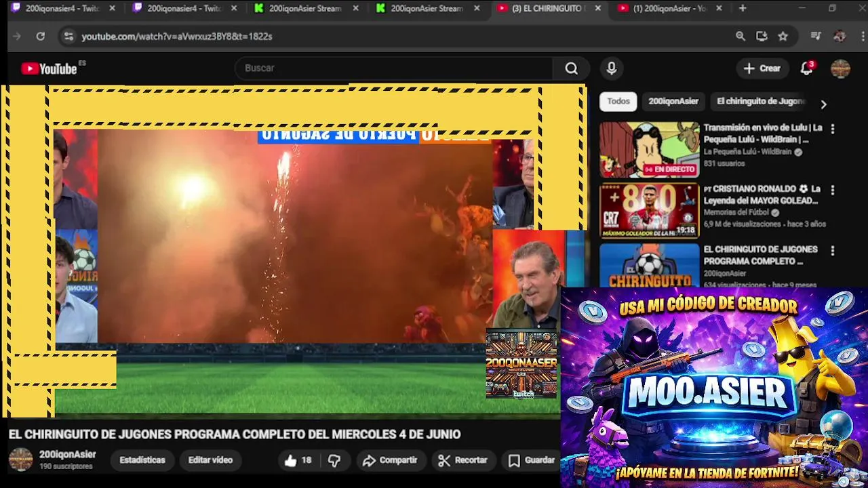Go forward with browser arrow
This screenshot has height=488, width=868.
pyautogui.click(x=17, y=36)
